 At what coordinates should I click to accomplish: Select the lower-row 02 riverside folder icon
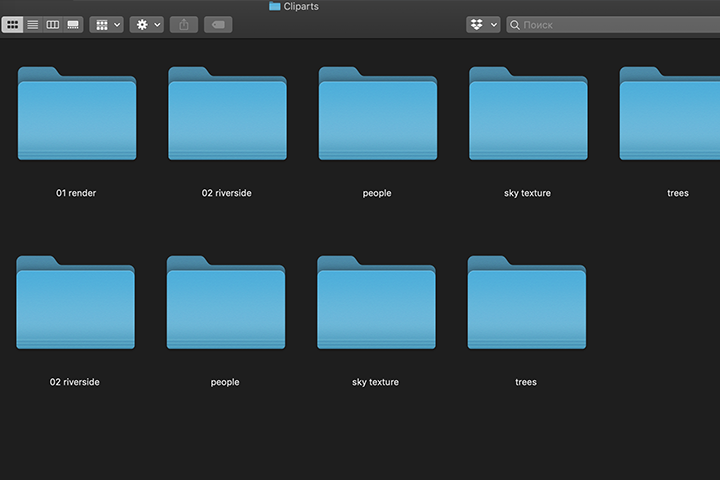[x=75, y=302]
